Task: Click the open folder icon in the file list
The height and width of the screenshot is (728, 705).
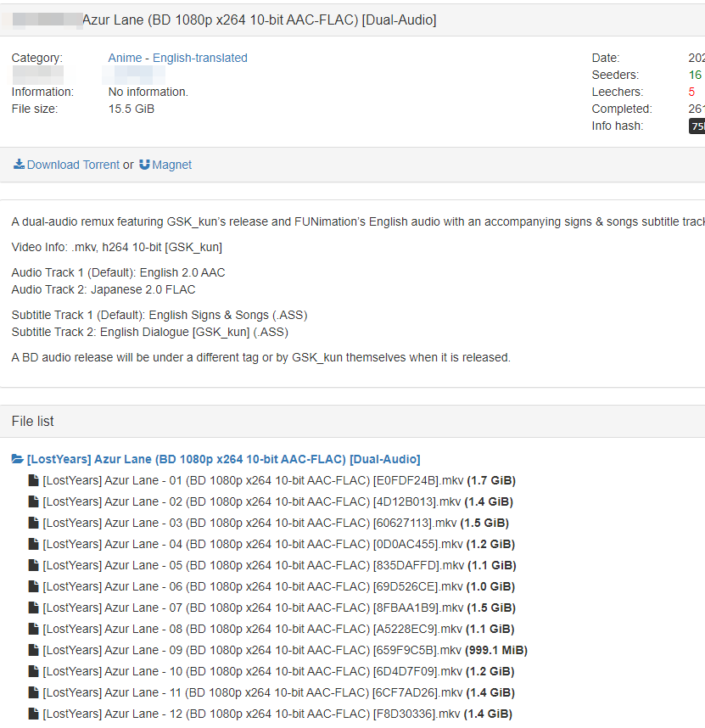Action: (18, 459)
